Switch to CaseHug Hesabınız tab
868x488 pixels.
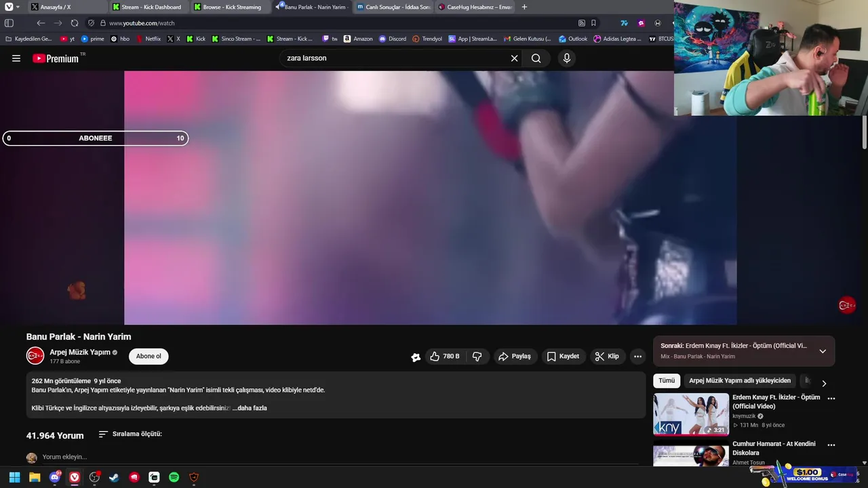pyautogui.click(x=475, y=7)
